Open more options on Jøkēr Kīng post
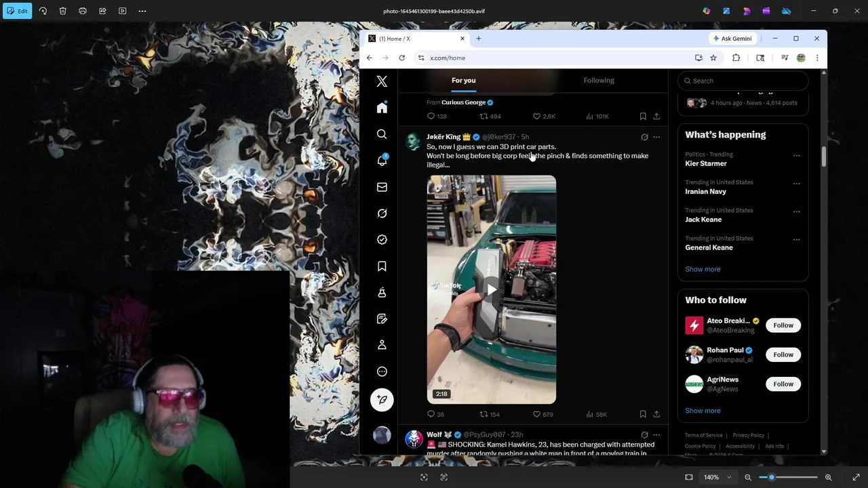The height and width of the screenshot is (488, 868). click(656, 137)
